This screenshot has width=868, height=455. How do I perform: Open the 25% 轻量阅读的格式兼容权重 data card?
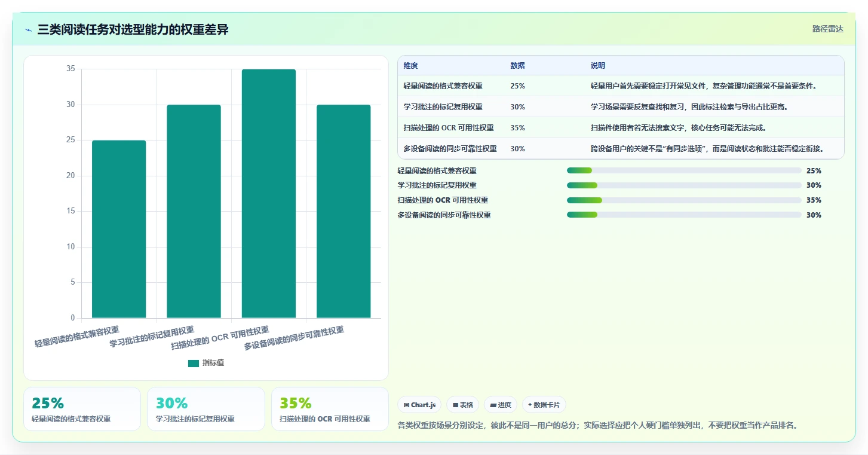pos(82,409)
